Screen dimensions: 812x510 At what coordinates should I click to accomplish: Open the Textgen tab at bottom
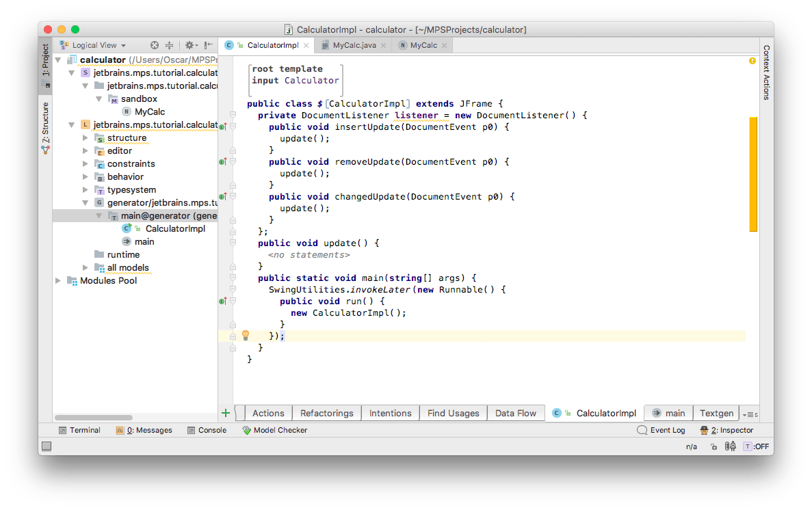(716, 413)
